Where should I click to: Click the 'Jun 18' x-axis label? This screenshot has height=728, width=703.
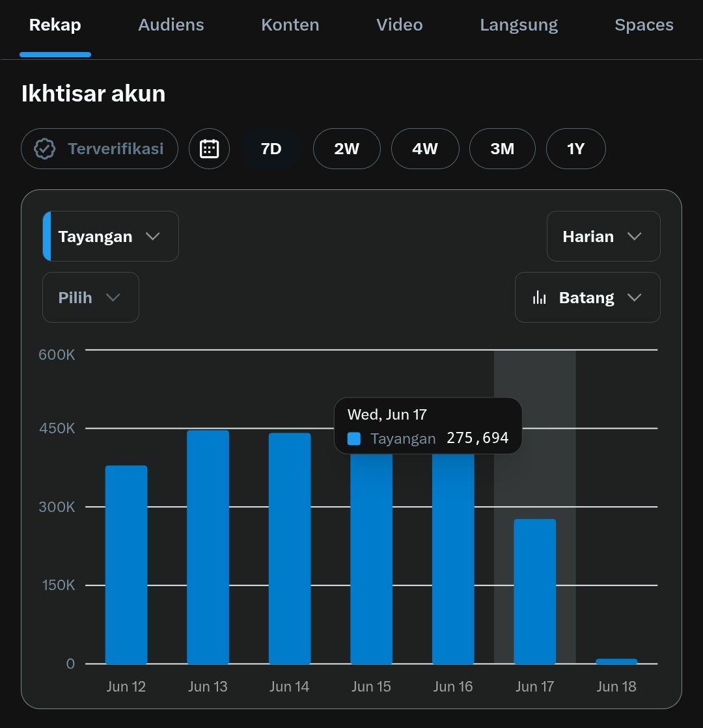pyautogui.click(x=616, y=686)
